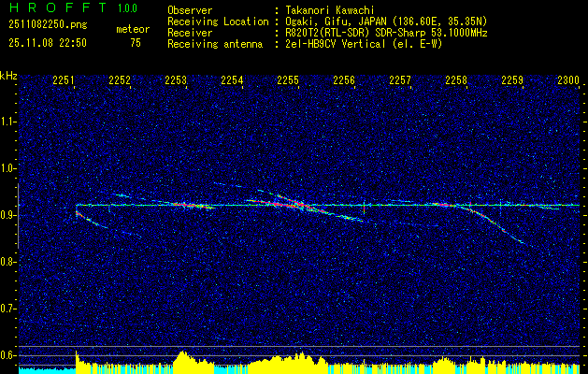
Task: Click the 2259 time marker
Action: 512,79
